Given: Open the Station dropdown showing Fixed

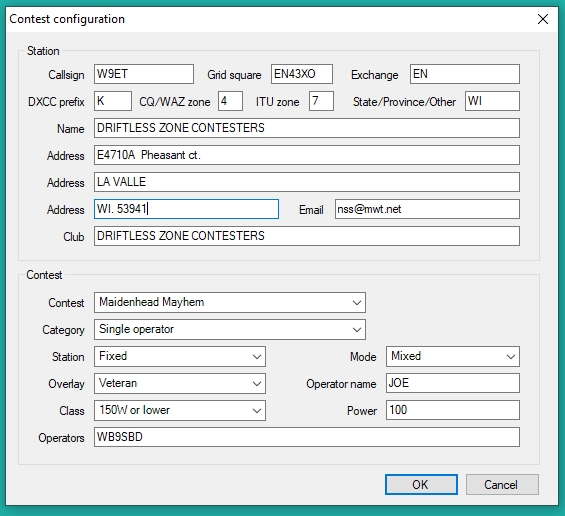Looking at the screenshot, I should pyautogui.click(x=180, y=356).
